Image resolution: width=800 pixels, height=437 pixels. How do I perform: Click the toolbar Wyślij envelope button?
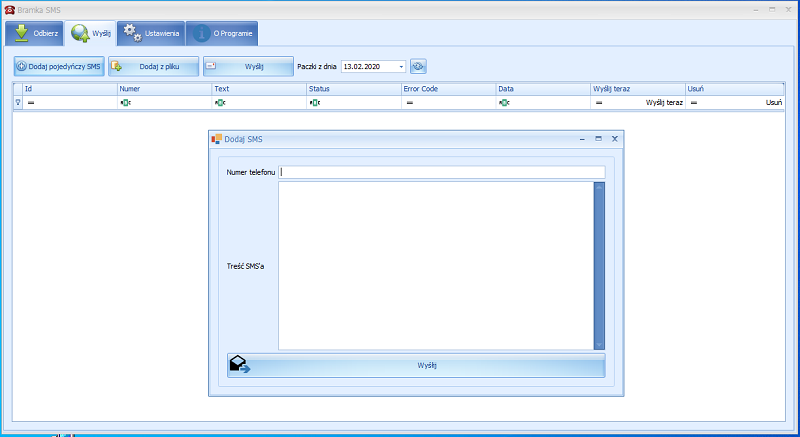[x=248, y=66]
